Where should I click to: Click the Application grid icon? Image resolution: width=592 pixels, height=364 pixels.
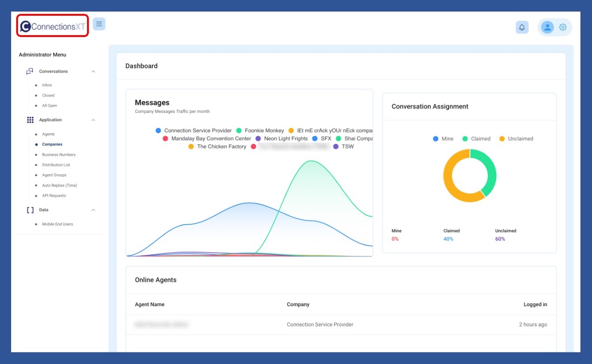click(30, 120)
